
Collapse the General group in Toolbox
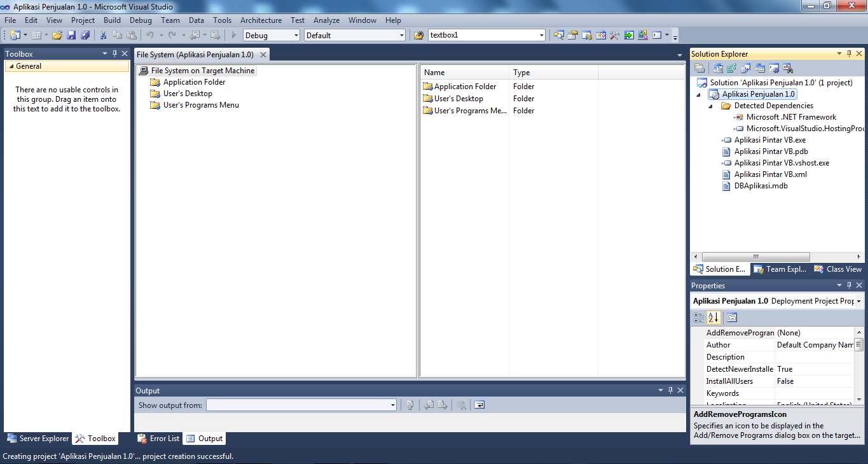tap(11, 66)
